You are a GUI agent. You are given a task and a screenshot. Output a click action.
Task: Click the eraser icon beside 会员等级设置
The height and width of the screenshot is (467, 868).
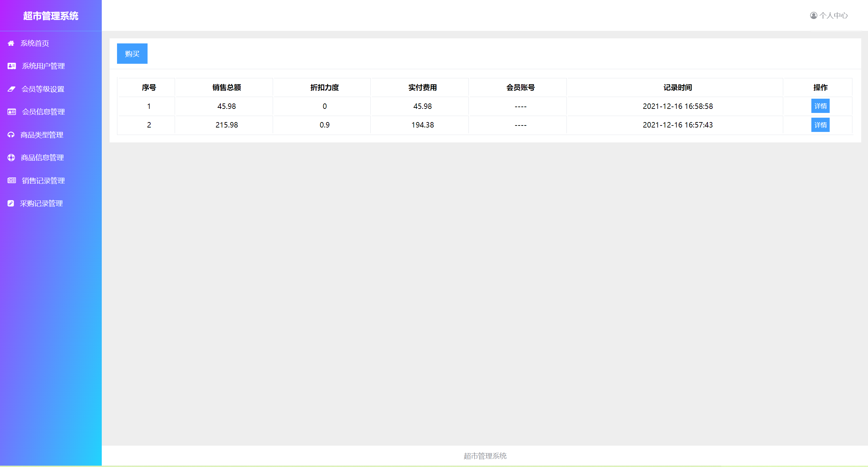coord(12,89)
